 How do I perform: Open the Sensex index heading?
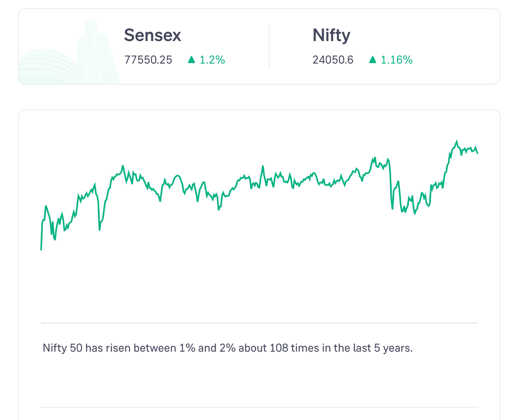pyautogui.click(x=152, y=35)
